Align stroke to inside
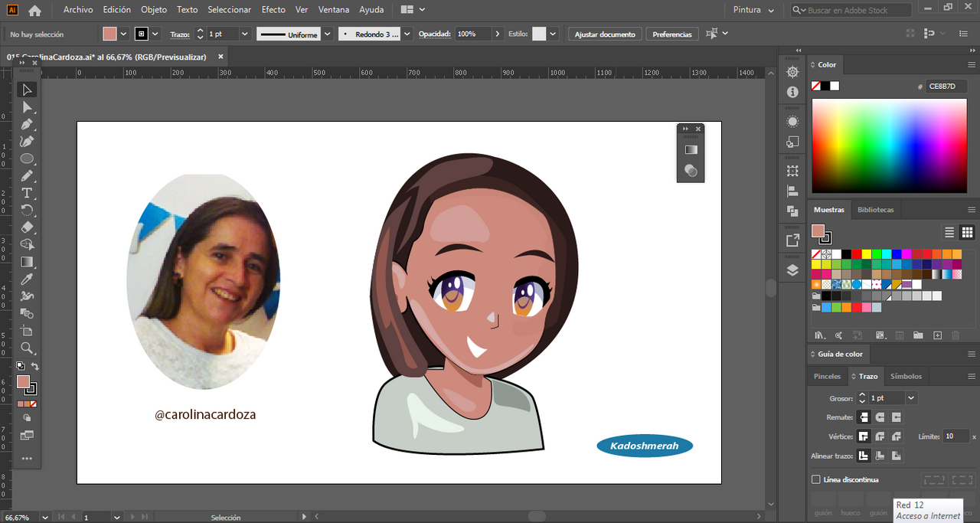This screenshot has width=980, height=523. 880,456
